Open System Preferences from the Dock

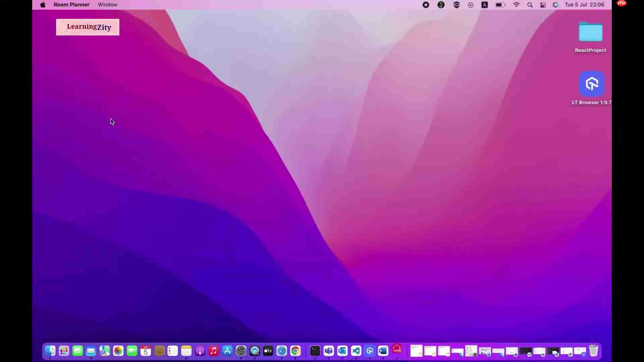(x=241, y=351)
